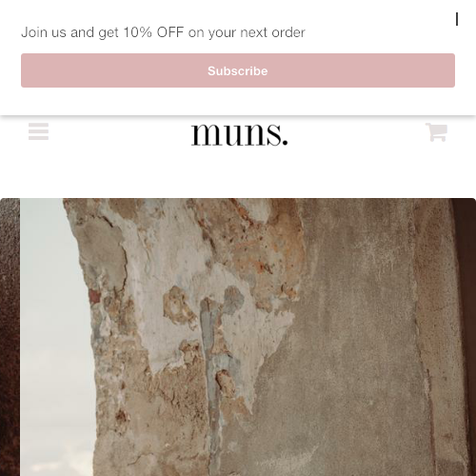476x476 pixels.
Task: Toggle the mobile menu icon left of logo
Action: [38, 131]
